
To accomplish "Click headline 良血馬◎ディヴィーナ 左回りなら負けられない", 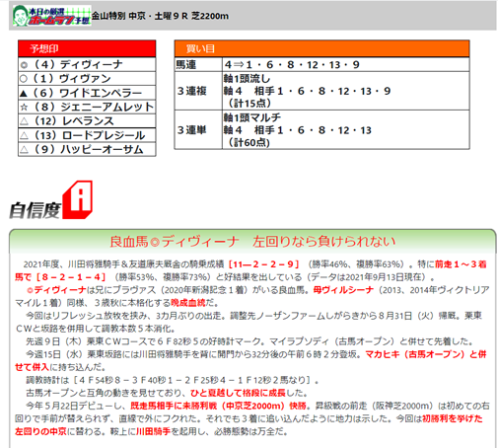I will pos(252,242).
